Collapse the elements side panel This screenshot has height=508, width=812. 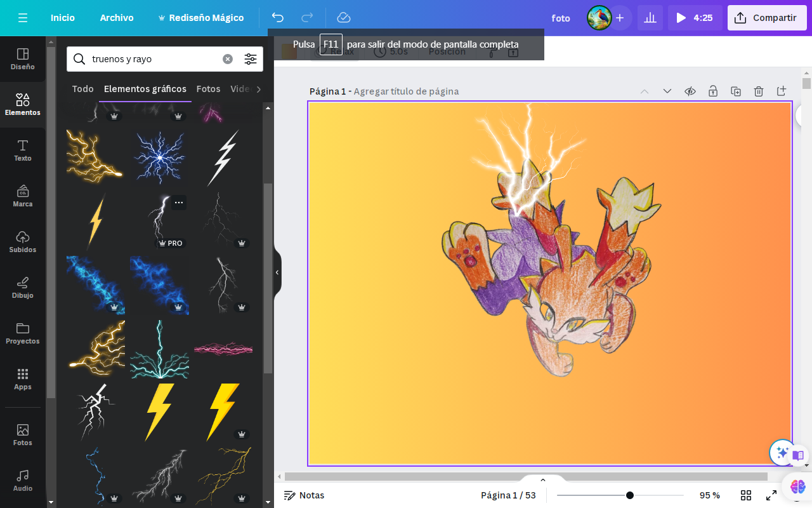pyautogui.click(x=277, y=272)
